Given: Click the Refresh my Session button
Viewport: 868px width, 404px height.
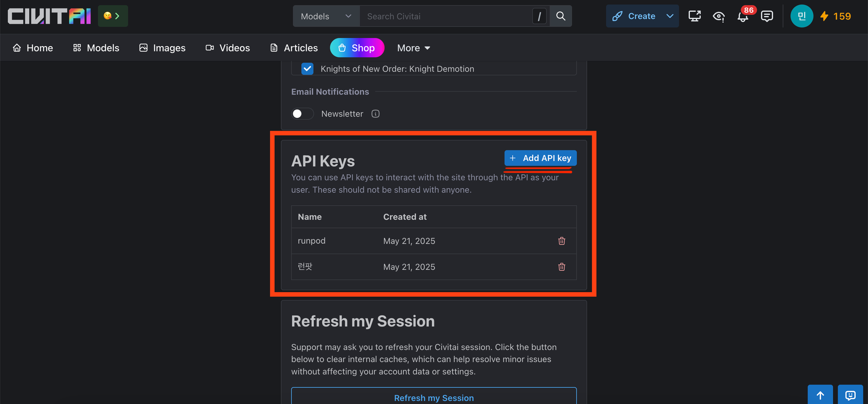Looking at the screenshot, I should pyautogui.click(x=434, y=397).
